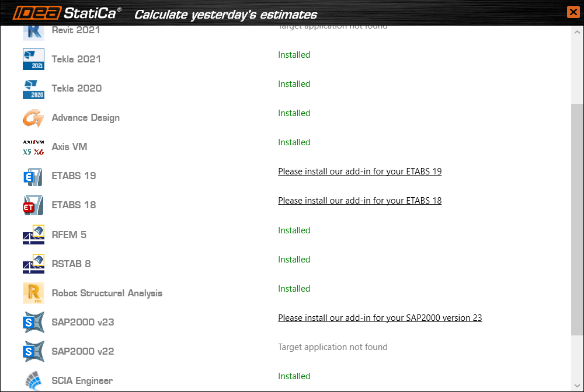This screenshot has width=584, height=392.
Task: Click the SAP2000 v22 icon
Action: tap(33, 351)
